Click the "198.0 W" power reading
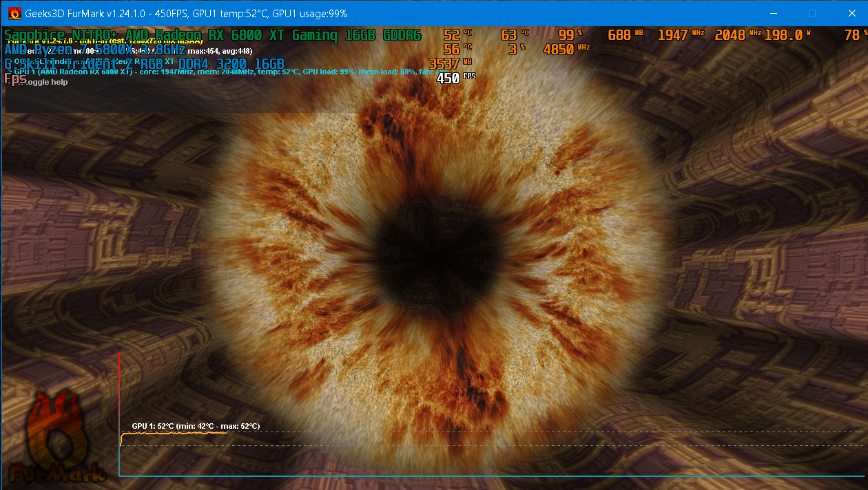 click(x=788, y=35)
